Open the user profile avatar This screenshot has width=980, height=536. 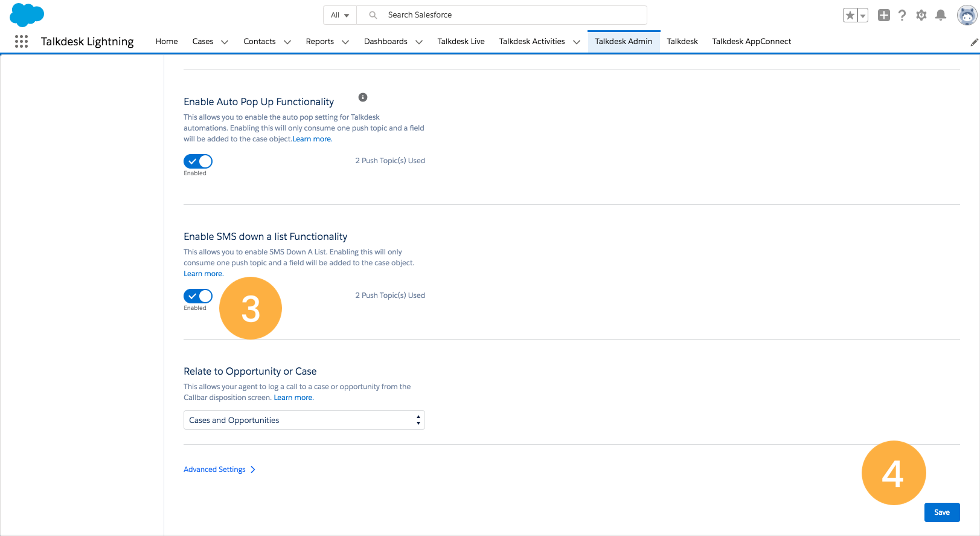[967, 16]
